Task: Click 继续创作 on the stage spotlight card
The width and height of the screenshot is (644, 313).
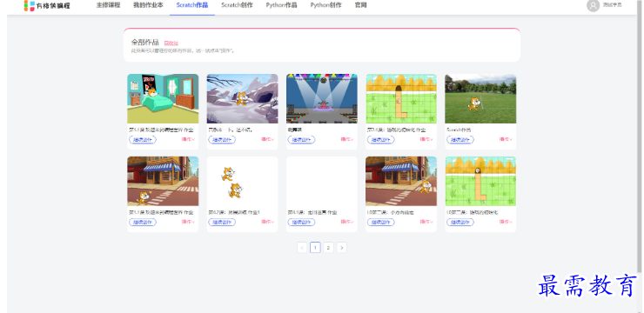Action: [301, 139]
